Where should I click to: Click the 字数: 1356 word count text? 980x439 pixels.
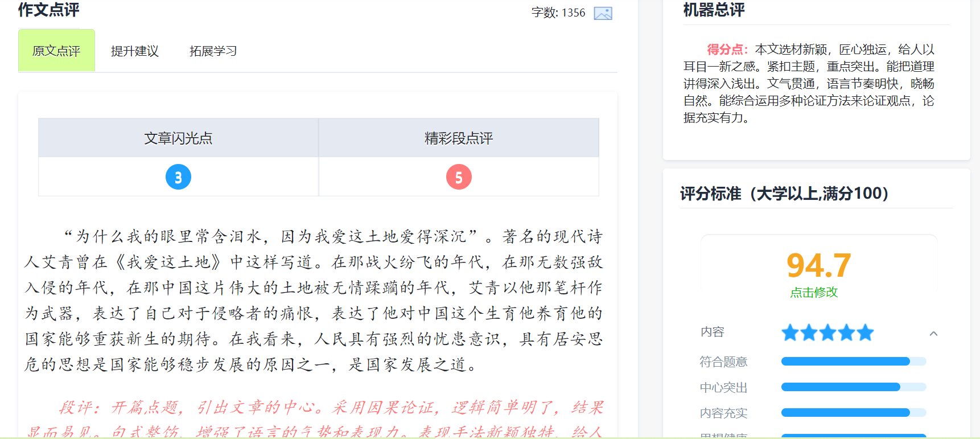[558, 13]
